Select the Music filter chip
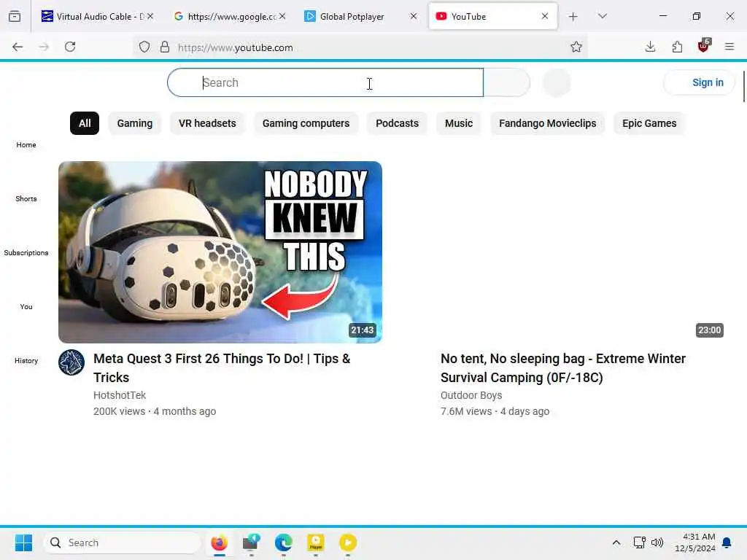The image size is (747, 560). [459, 123]
